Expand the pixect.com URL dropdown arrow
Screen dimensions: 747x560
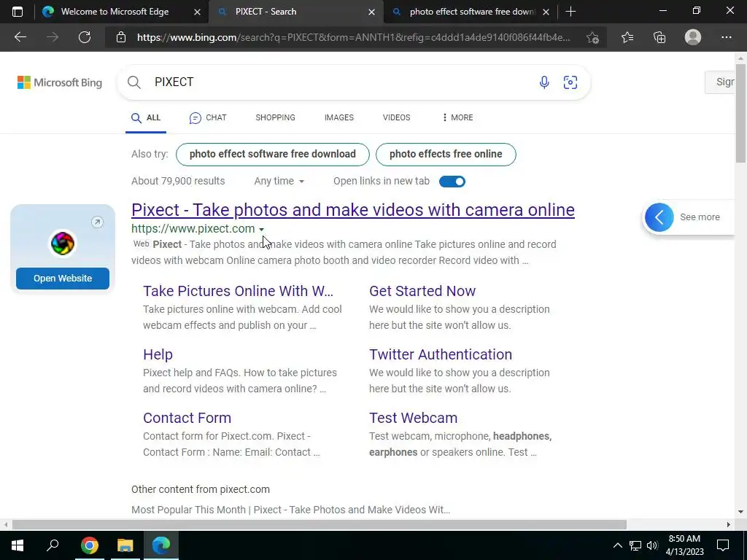pos(262,230)
